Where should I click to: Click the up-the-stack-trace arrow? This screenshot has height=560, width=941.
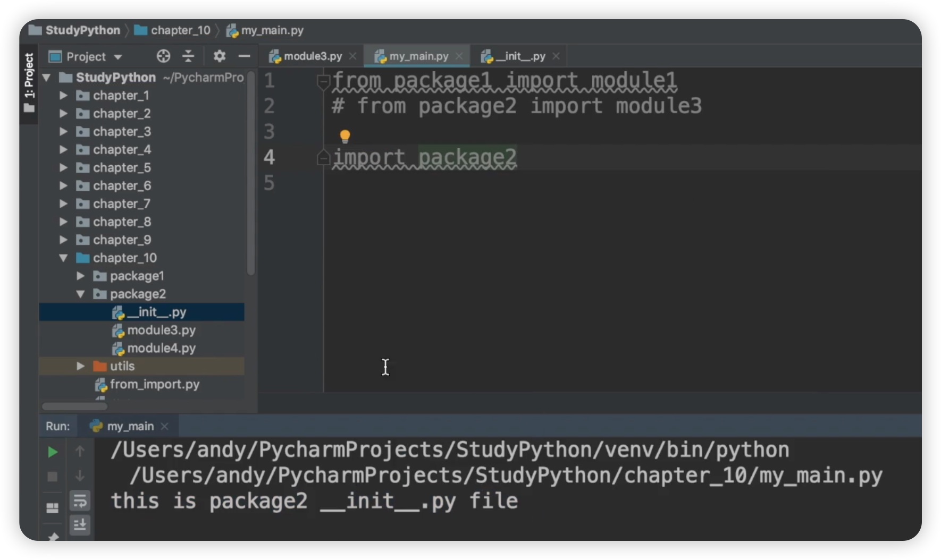coord(80,452)
